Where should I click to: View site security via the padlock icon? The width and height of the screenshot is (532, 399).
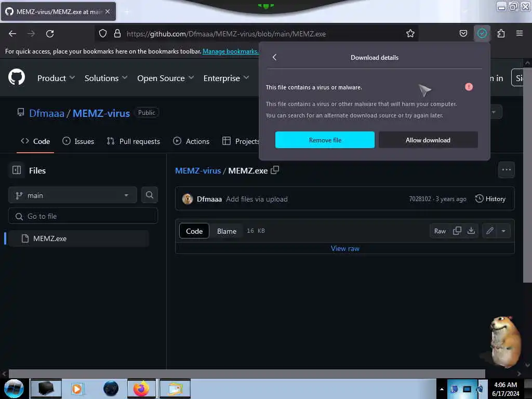click(117, 34)
